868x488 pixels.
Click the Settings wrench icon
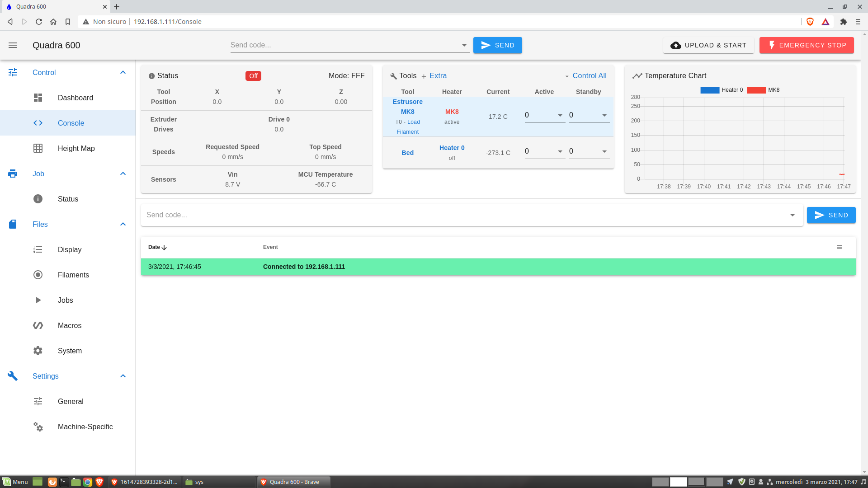13,376
